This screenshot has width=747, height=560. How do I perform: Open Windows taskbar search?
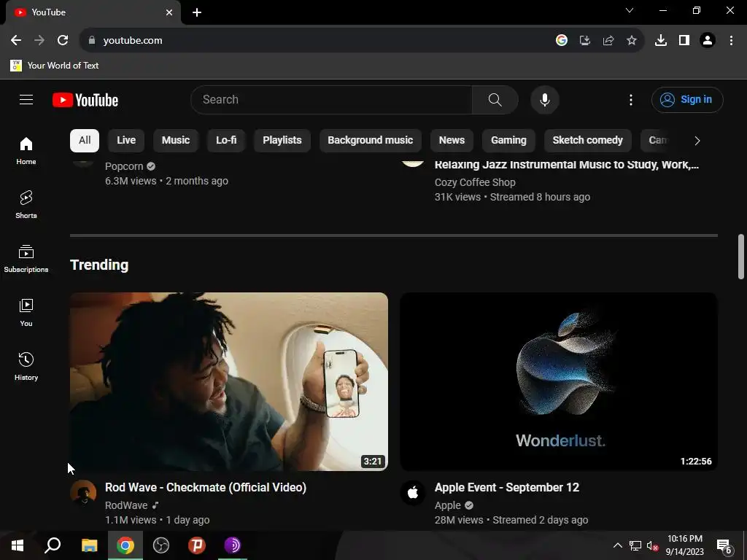point(53,545)
